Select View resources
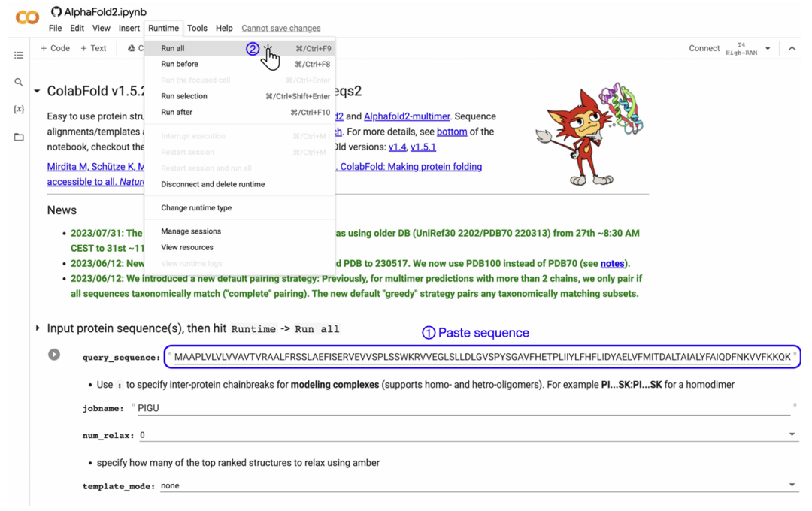 pos(240,247)
